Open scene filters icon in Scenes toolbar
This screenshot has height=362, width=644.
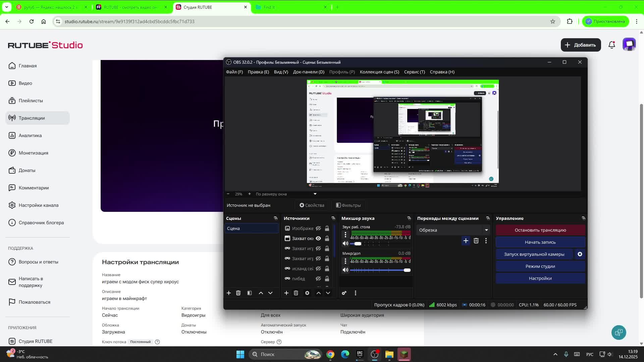[x=249, y=293]
